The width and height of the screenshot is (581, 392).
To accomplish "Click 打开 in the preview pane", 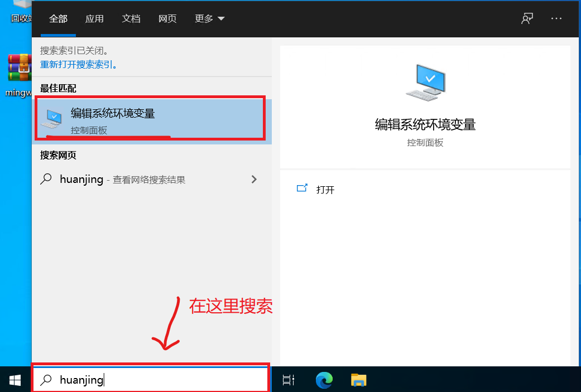I will pos(325,190).
